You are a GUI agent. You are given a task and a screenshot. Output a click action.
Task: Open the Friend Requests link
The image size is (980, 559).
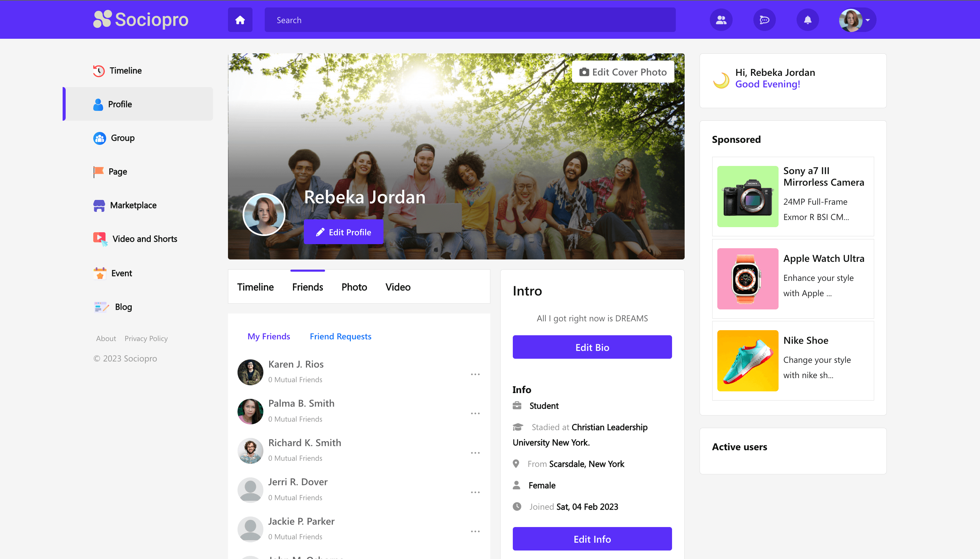click(x=340, y=336)
